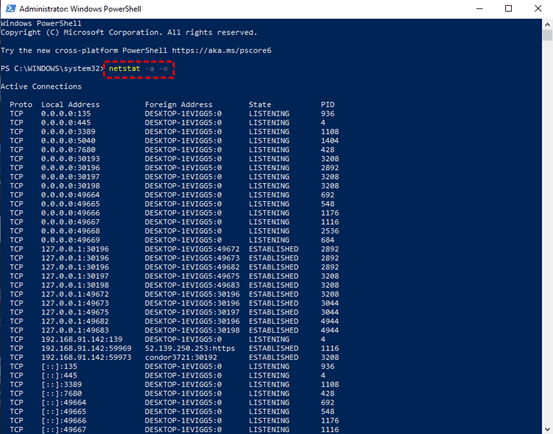Screen dimensions: 553x434
Task: Click the scrollbar down arrow
Action: (547, 429)
